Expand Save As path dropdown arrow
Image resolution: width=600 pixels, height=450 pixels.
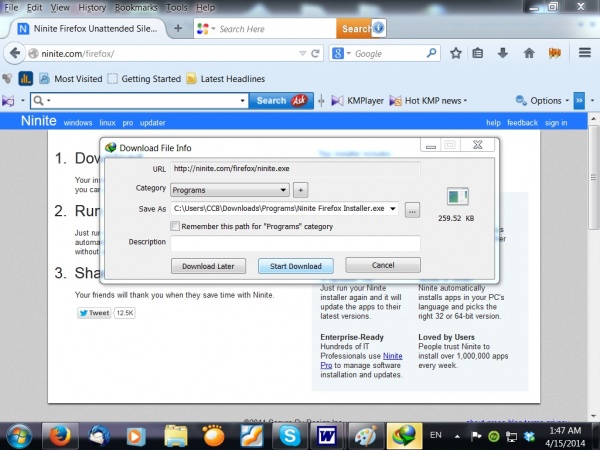tap(393, 209)
